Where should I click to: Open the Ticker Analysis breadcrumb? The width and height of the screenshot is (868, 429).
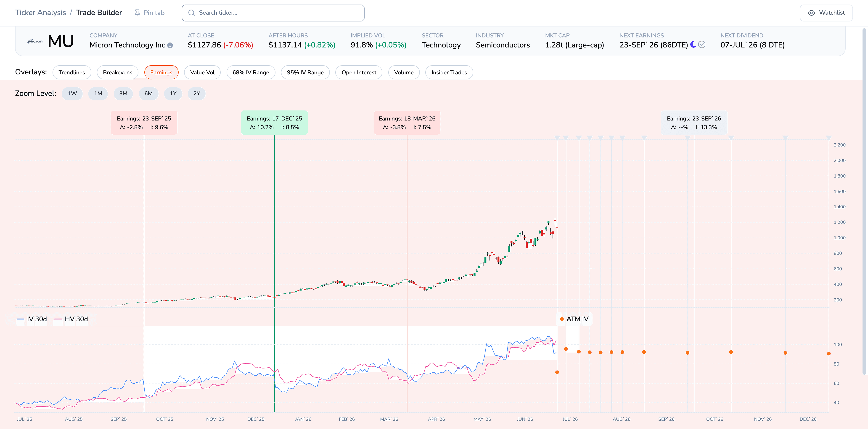tap(40, 13)
